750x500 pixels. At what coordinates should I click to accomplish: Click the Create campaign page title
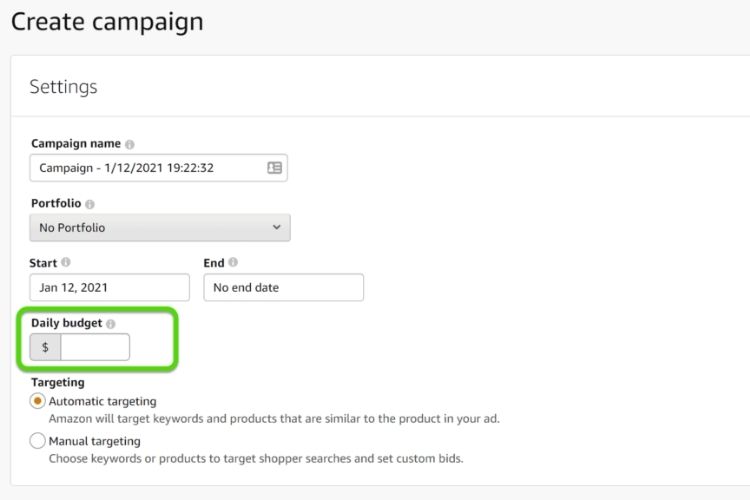pyautogui.click(x=107, y=21)
